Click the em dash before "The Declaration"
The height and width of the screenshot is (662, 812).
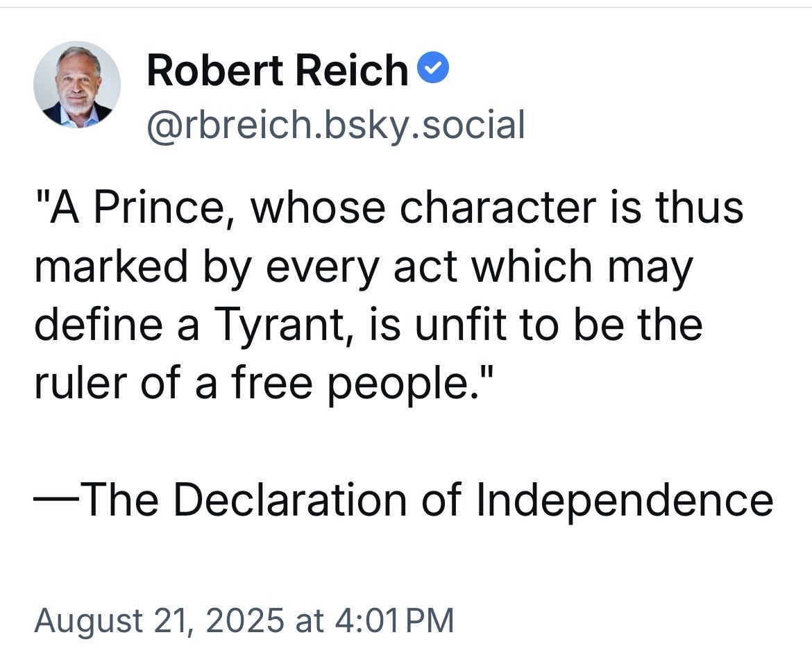click(58, 499)
